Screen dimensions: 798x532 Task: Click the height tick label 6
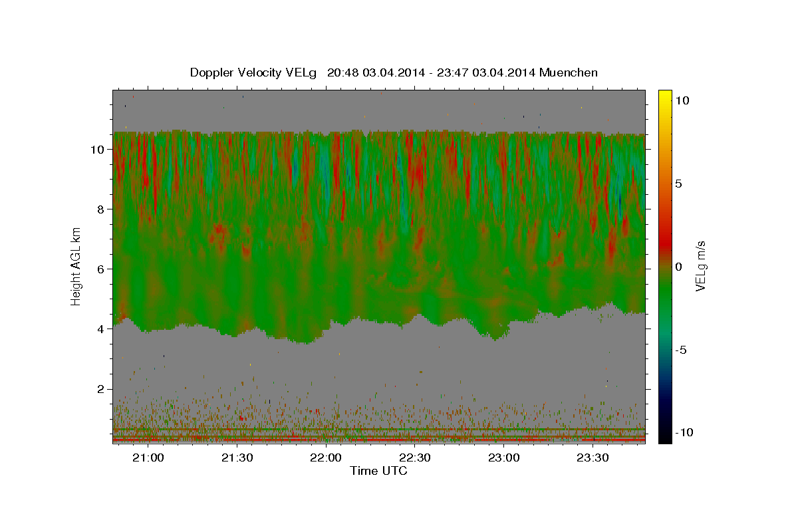100,269
